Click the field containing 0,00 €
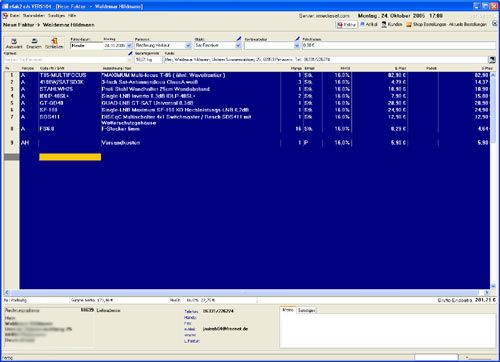 399,45
